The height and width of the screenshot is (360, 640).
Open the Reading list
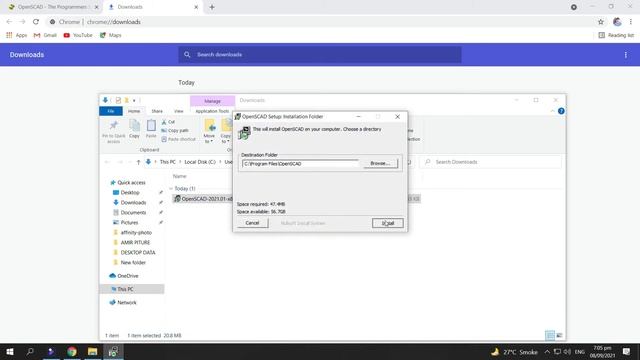coord(616,35)
